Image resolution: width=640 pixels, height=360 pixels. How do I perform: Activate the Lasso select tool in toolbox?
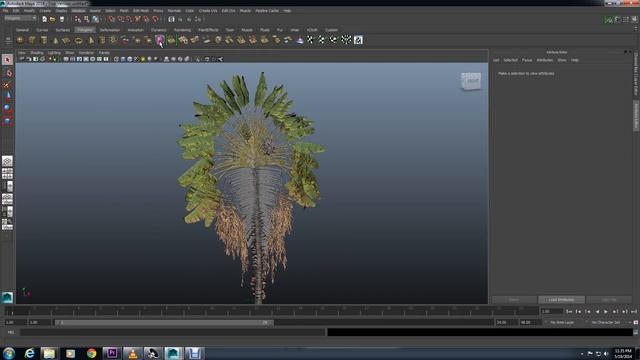[x=7, y=73]
